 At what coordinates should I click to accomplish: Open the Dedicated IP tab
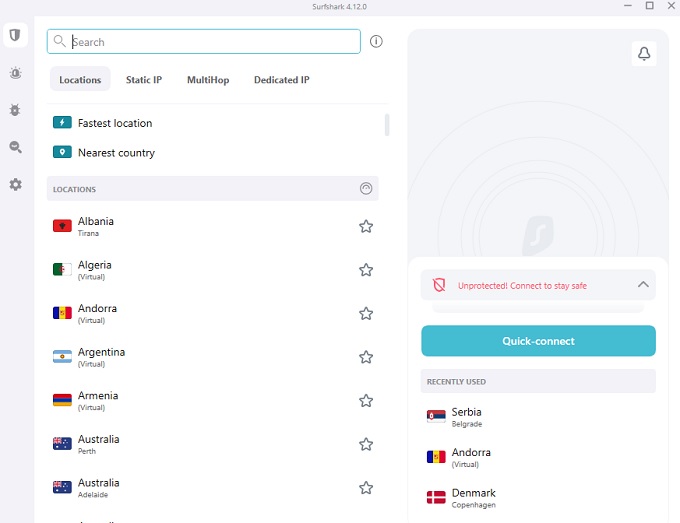[x=281, y=79]
